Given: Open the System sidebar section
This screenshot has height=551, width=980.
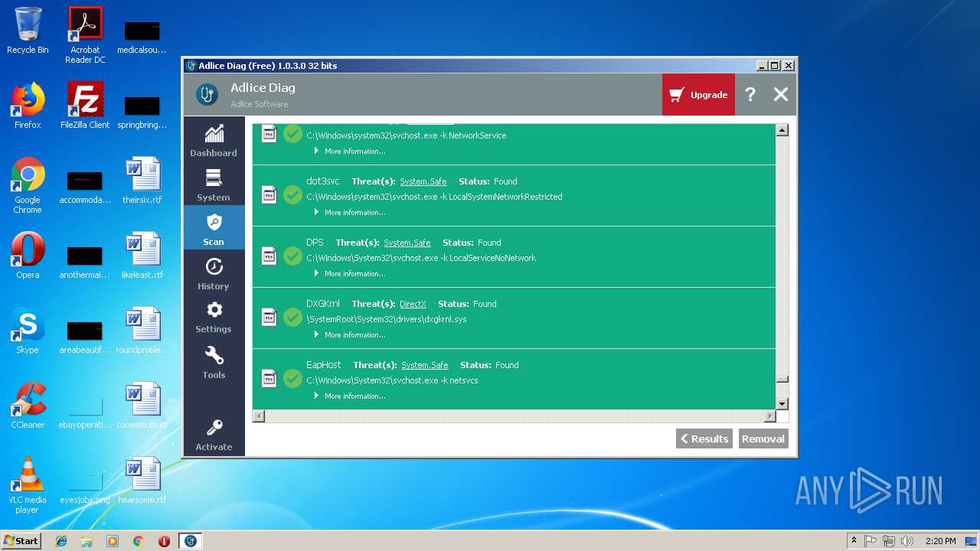Looking at the screenshot, I should [214, 185].
